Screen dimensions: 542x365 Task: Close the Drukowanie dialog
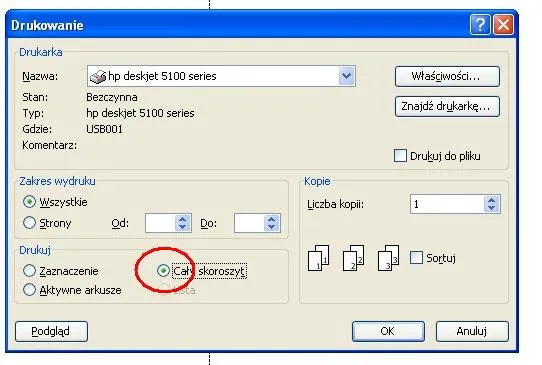(503, 25)
